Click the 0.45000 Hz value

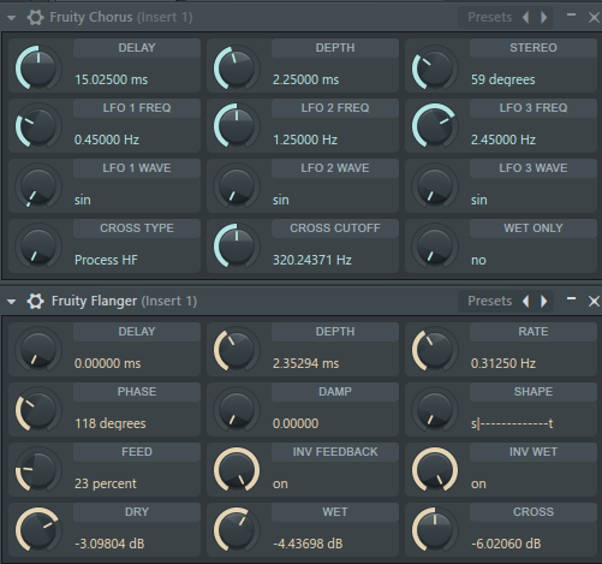point(107,139)
